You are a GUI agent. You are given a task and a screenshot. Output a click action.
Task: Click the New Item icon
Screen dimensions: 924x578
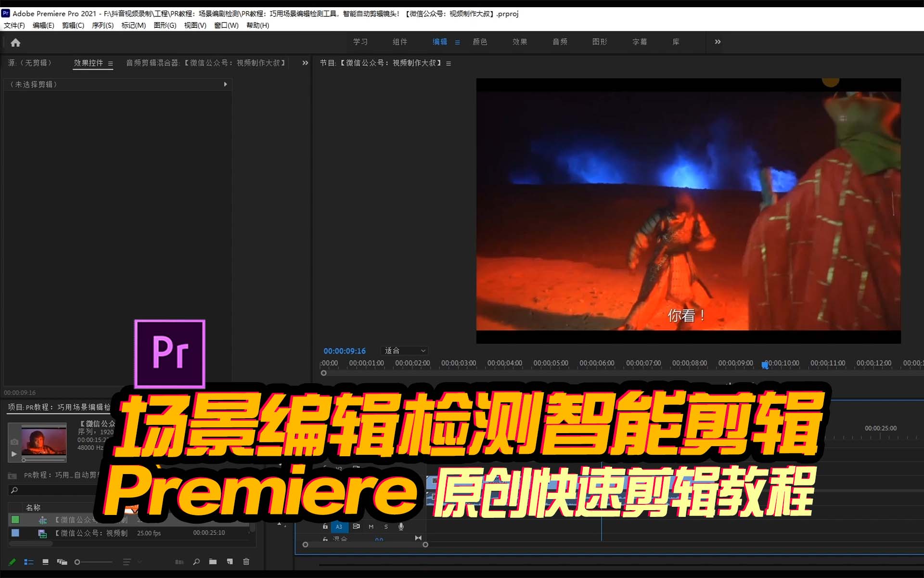230,562
